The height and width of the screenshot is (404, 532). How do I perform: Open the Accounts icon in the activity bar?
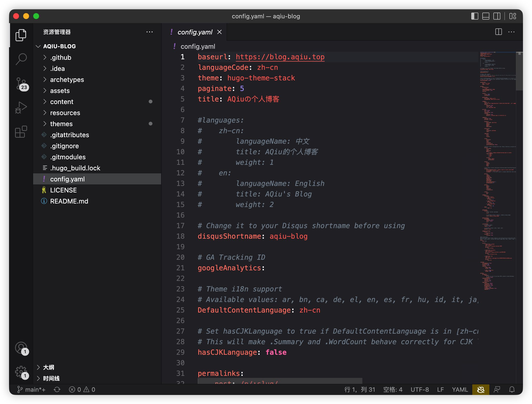point(21,348)
